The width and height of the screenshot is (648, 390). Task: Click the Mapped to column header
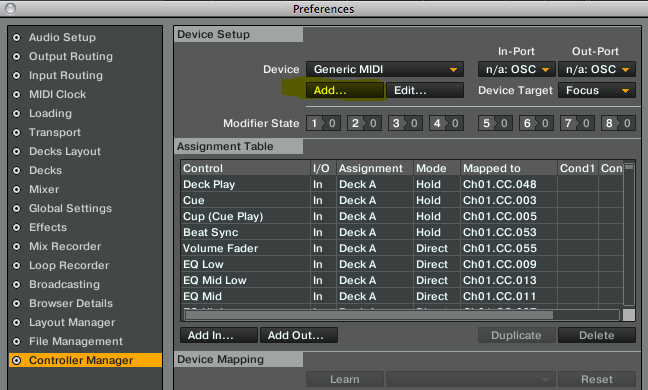coord(509,168)
